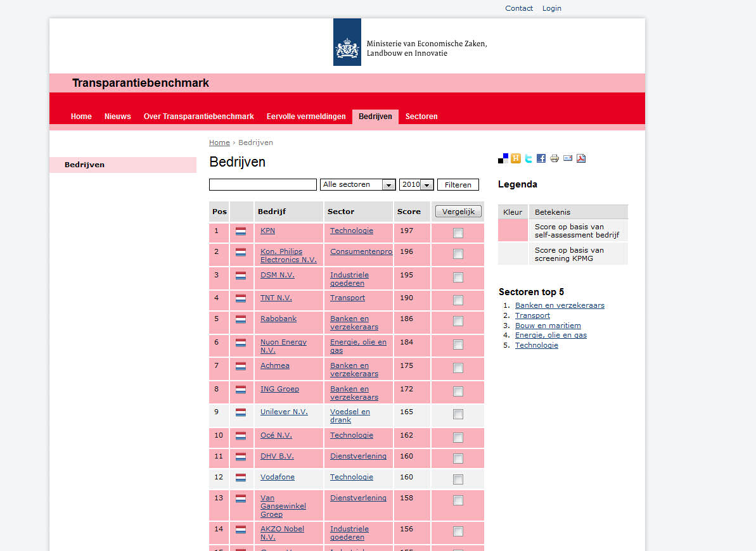Click the grey KPMG screening legend swatch
The height and width of the screenshot is (551, 756).
tap(513, 253)
